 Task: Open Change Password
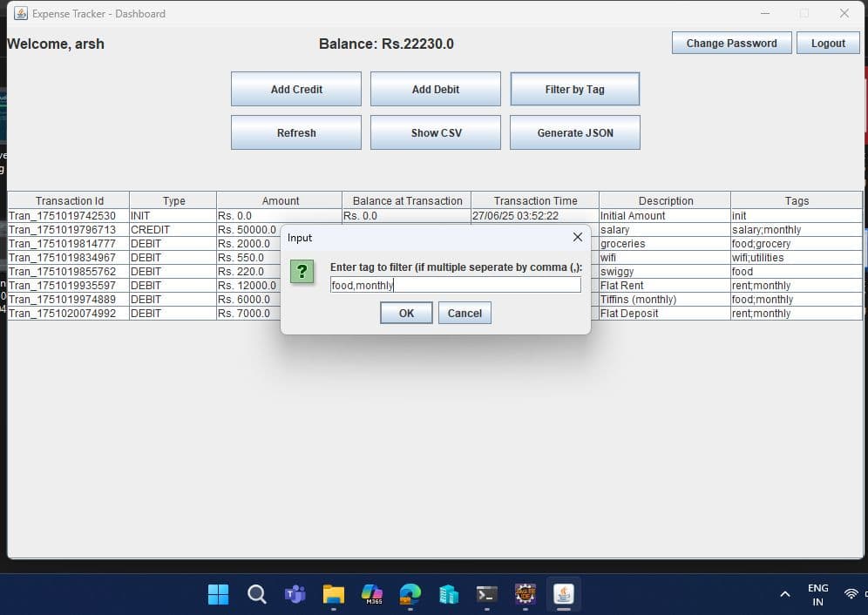pyautogui.click(x=731, y=44)
